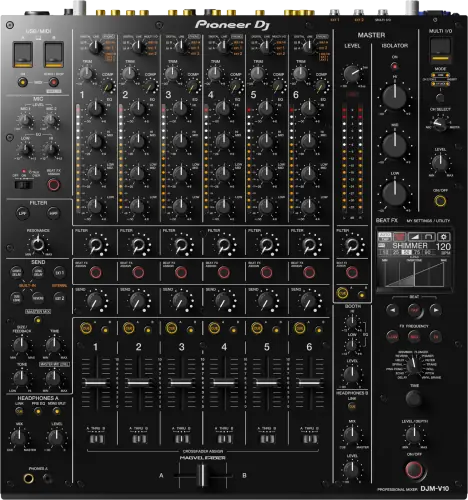Touch the Isolator HI knob
The image size is (468, 500).
(395, 97)
